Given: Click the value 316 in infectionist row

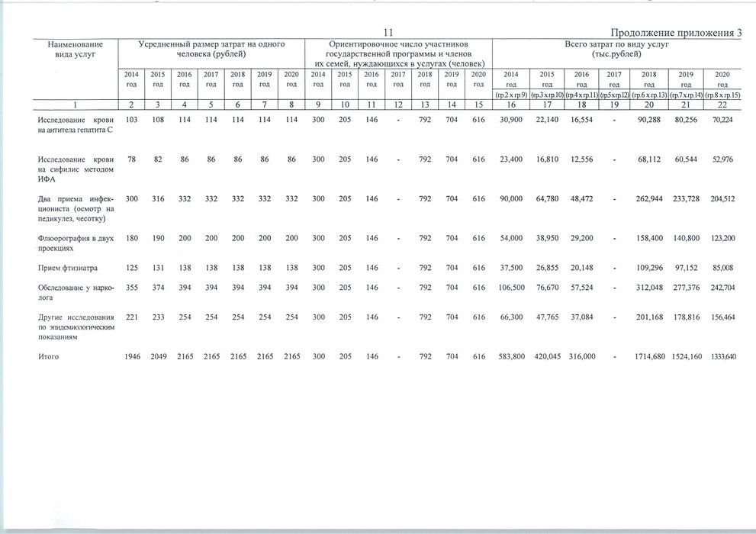Looking at the screenshot, I should pos(158,198).
